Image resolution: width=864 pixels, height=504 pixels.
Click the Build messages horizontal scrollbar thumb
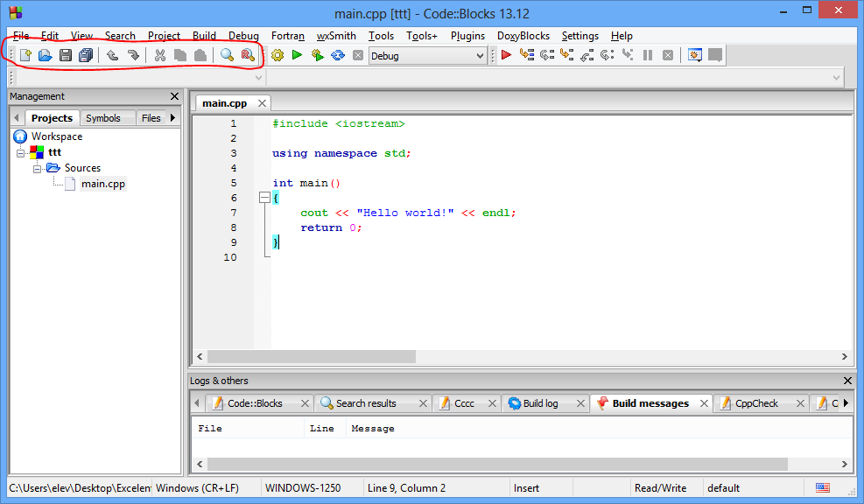click(497, 465)
